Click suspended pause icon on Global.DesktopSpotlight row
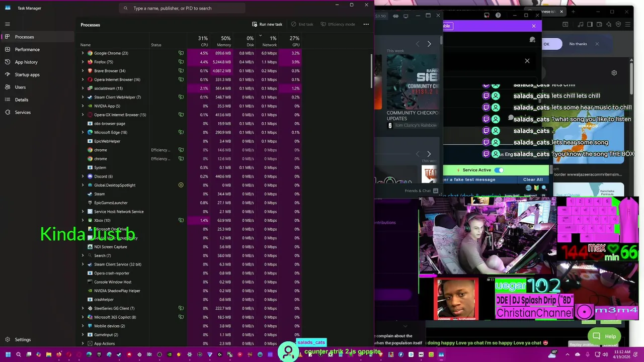 [x=181, y=185]
